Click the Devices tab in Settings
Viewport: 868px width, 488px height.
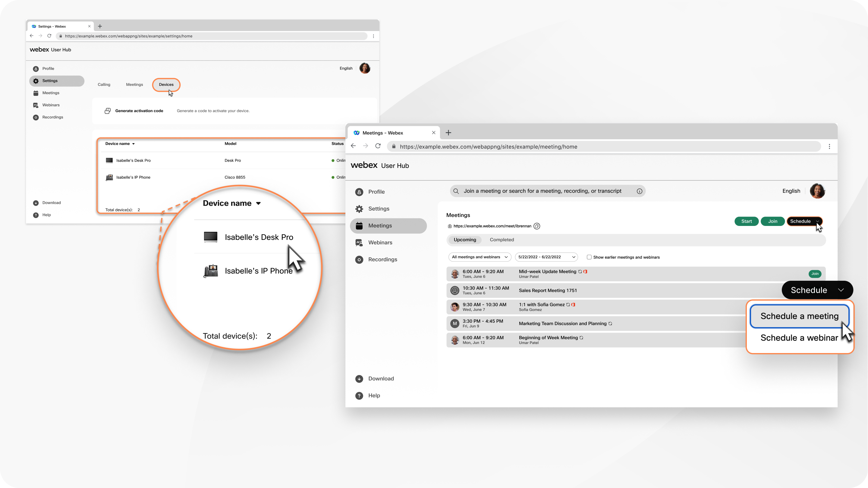pyautogui.click(x=166, y=84)
